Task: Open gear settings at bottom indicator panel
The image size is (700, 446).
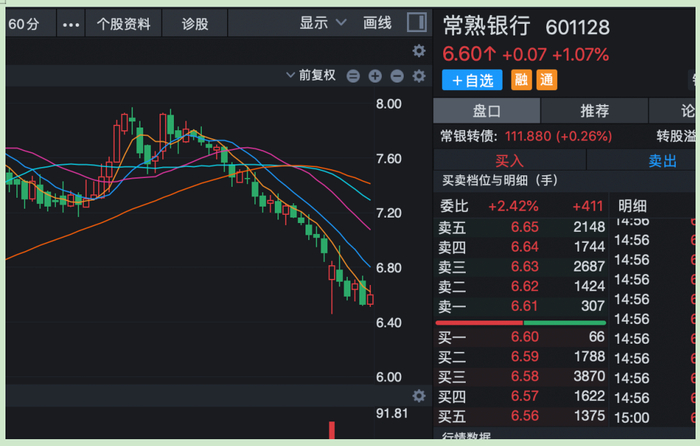Action: click(419, 397)
